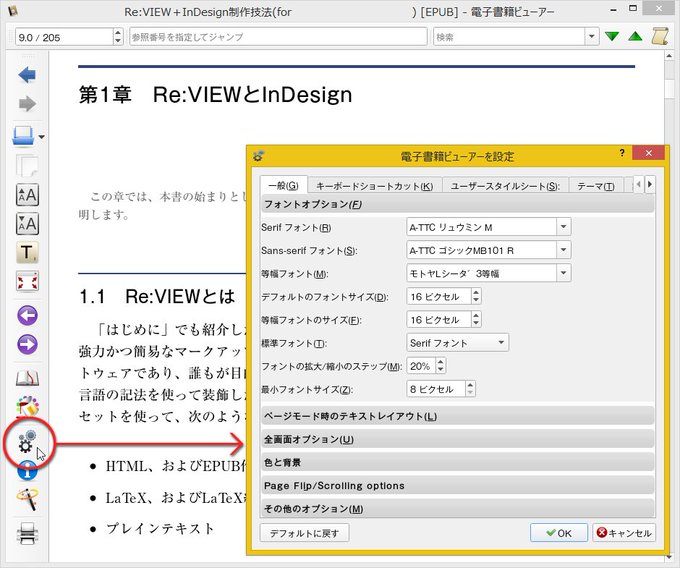This screenshot has height=568, width=680.
Task: Open dropdown arrow beside bookshelf icon
Action: pos(42,137)
